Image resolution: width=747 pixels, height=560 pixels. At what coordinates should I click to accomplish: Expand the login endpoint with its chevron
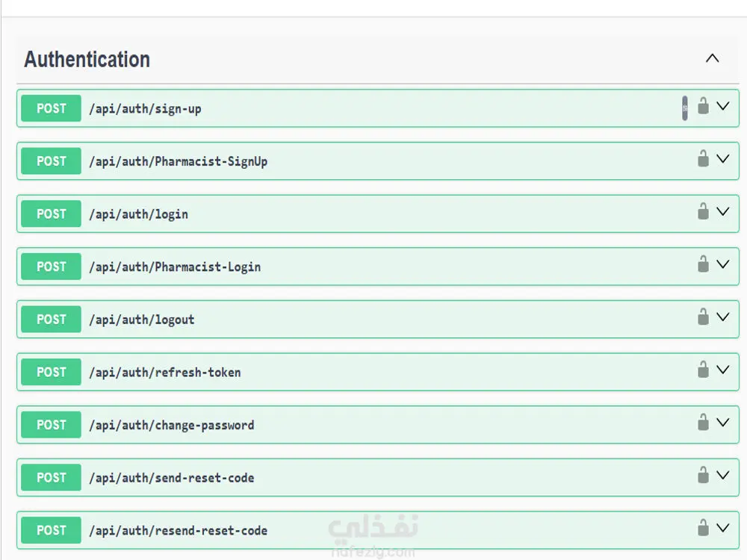coord(722,211)
